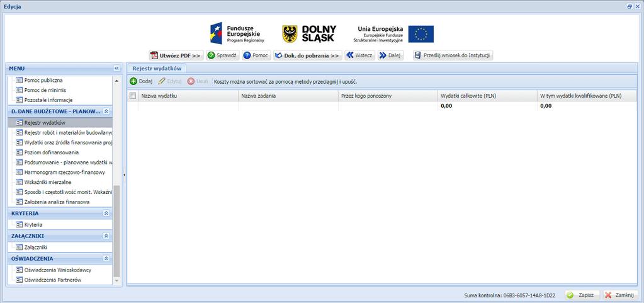Click the Dolny Śląsk logo
644x303 pixels.
(x=309, y=34)
